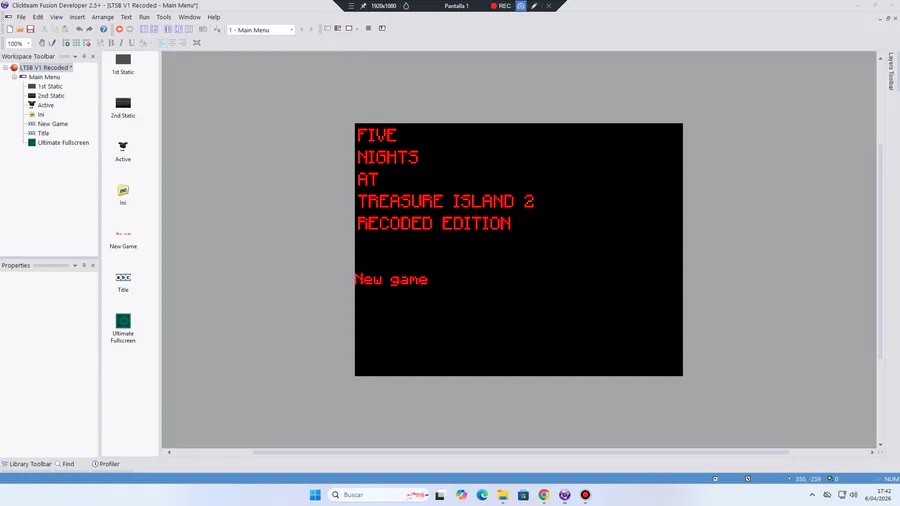Go to next frame arrow

point(312,29)
